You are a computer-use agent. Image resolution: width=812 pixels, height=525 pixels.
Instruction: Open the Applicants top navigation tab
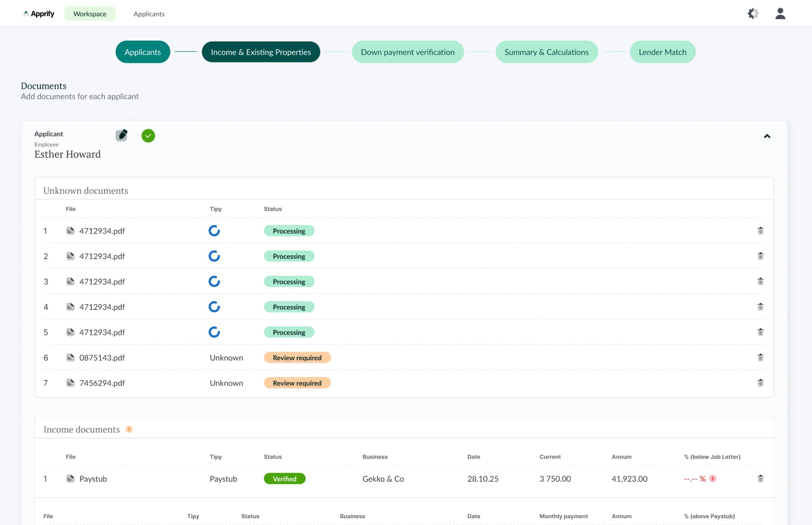[x=149, y=14]
